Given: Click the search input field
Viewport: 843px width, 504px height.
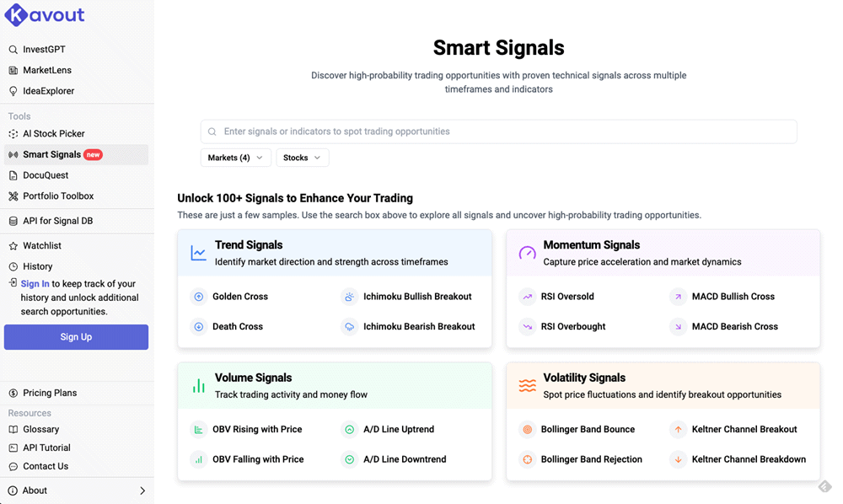Looking at the screenshot, I should [x=498, y=131].
